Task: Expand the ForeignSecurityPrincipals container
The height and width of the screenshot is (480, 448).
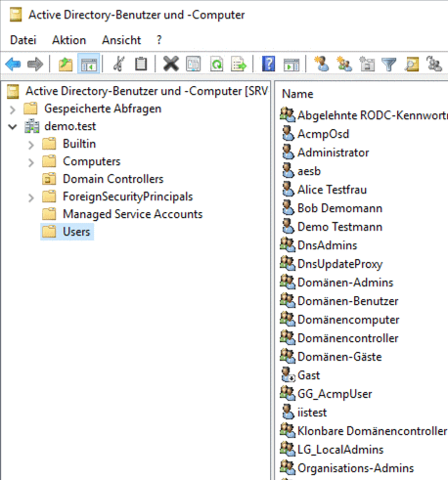Action: coord(31,197)
